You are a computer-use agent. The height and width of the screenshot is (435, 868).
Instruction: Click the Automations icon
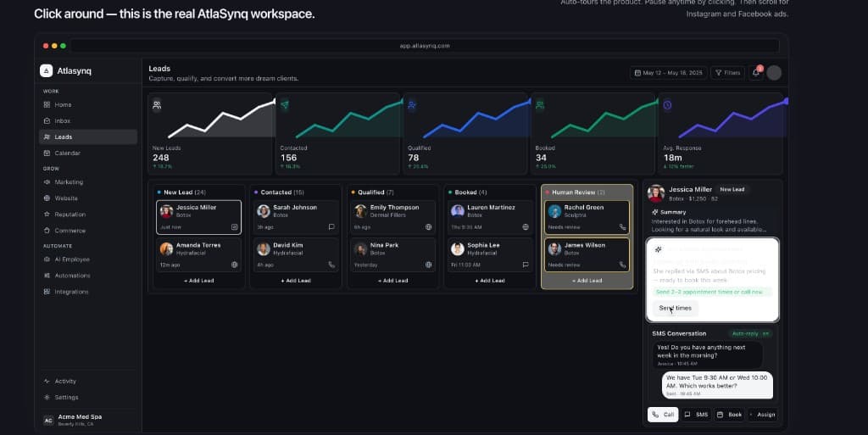47,275
